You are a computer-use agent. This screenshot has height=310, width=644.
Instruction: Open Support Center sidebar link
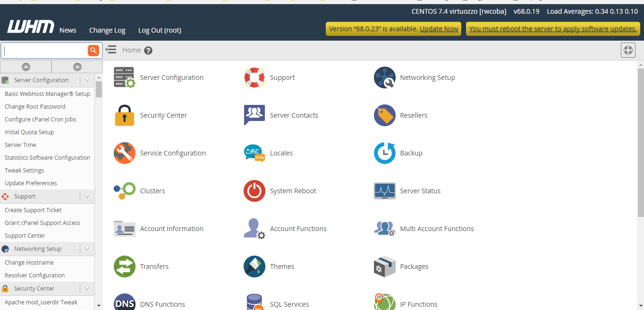25,236
